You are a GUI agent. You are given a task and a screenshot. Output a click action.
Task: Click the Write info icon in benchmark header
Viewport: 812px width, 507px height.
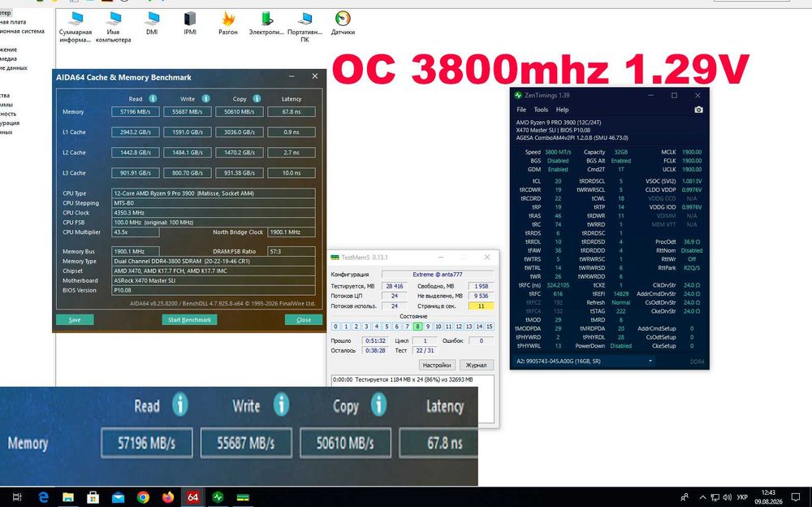(205, 98)
